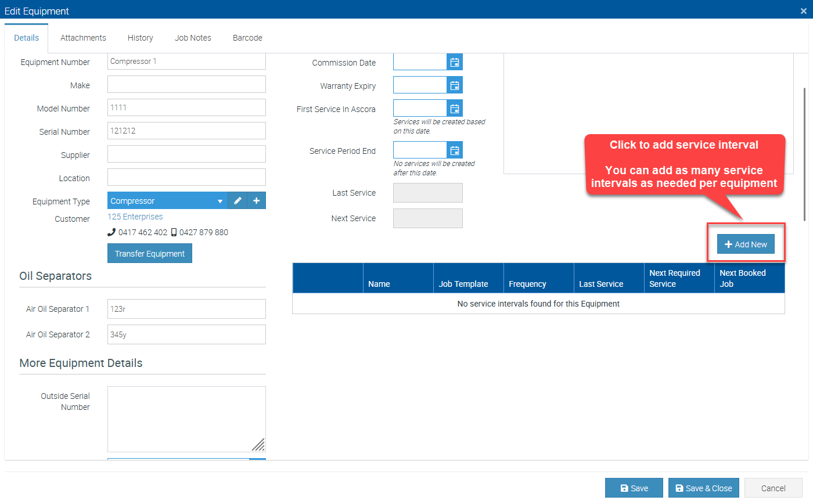This screenshot has width=813, height=504.
Task: Click the vertical scrollbar of the form
Action: (804, 154)
